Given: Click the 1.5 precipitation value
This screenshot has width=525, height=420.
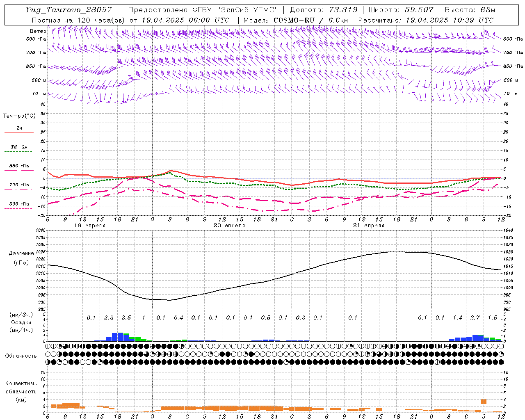Looking at the screenshot, I should pyautogui.click(x=492, y=317).
